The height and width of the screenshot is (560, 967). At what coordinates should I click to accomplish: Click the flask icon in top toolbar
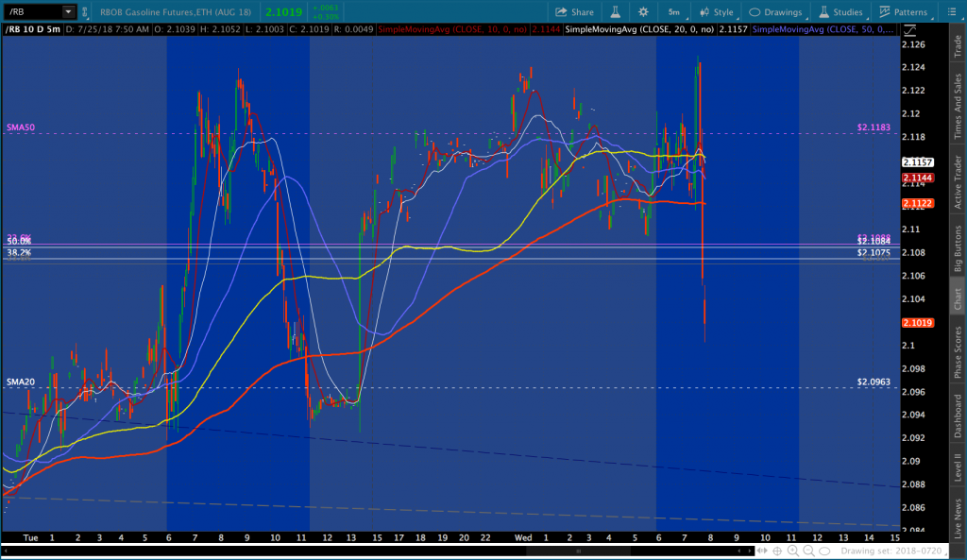coord(615,12)
